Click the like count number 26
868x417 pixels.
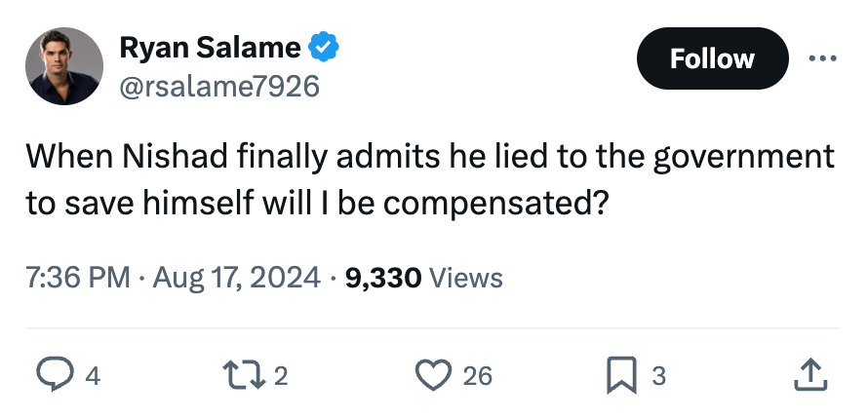478,376
